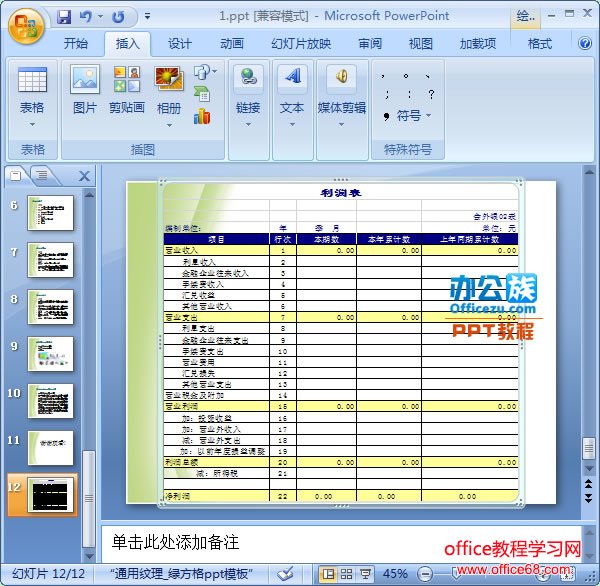Switch to Normal view button

click(328, 574)
